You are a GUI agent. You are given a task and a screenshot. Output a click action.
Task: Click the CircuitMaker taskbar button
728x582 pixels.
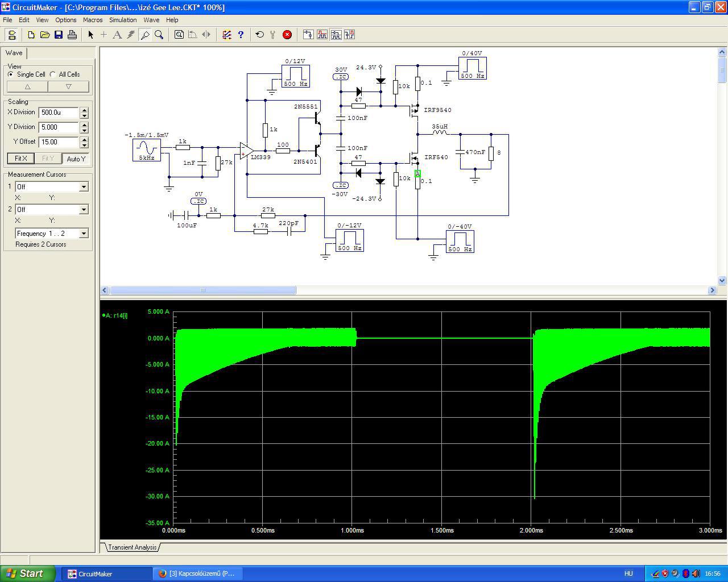pos(108,573)
